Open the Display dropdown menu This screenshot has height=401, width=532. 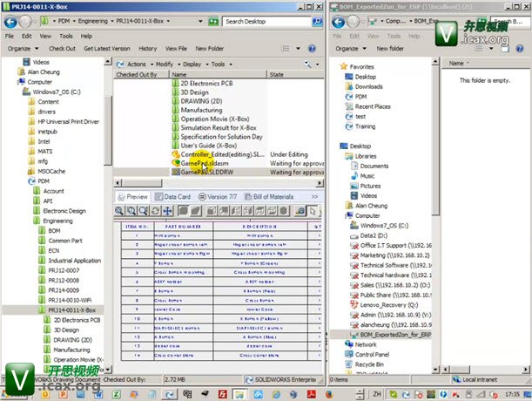(x=192, y=65)
